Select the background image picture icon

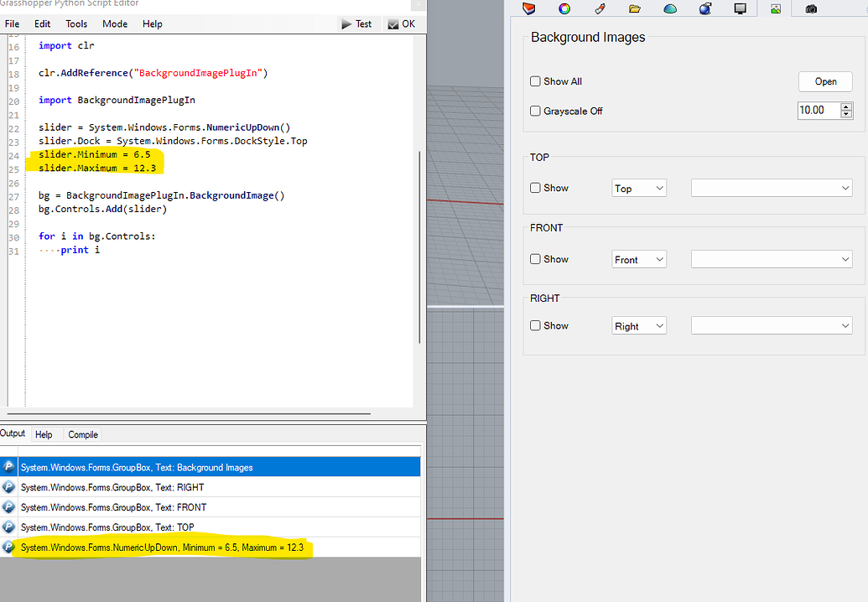[777, 9]
